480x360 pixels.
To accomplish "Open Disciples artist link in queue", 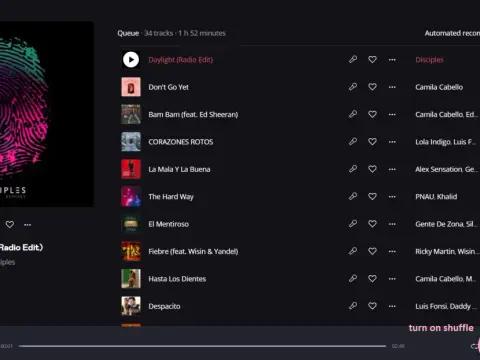I will click(429, 60).
